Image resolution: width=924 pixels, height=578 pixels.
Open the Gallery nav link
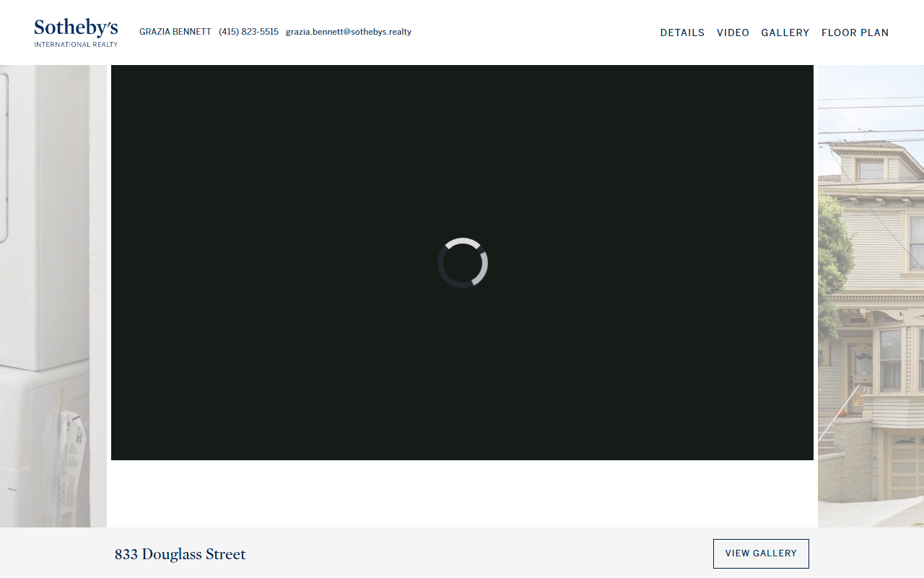785,33
